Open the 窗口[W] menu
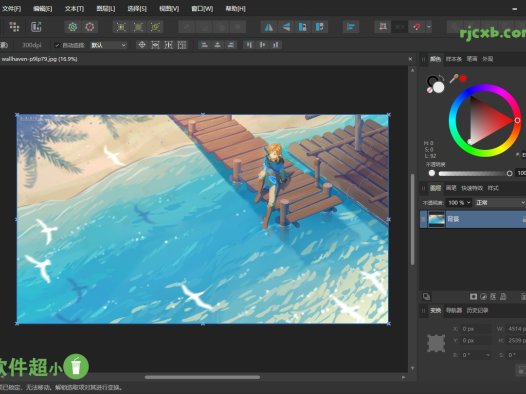 (202, 9)
